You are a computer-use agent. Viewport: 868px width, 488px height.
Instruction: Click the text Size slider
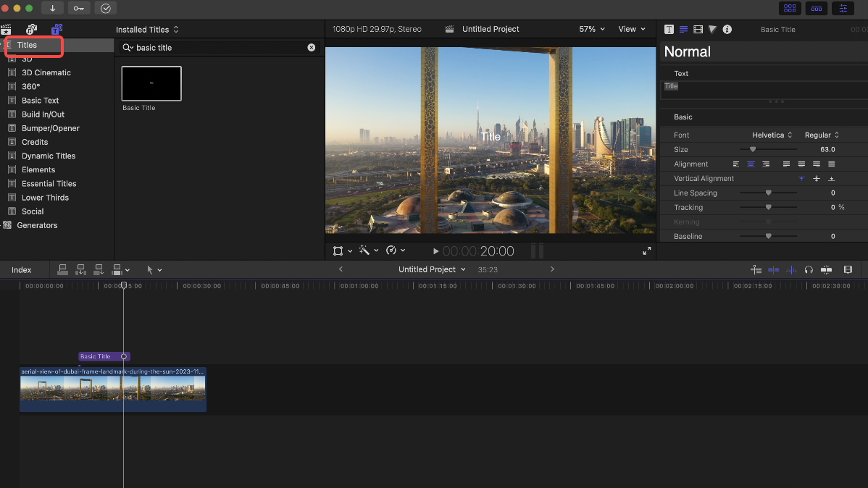pyautogui.click(x=753, y=150)
